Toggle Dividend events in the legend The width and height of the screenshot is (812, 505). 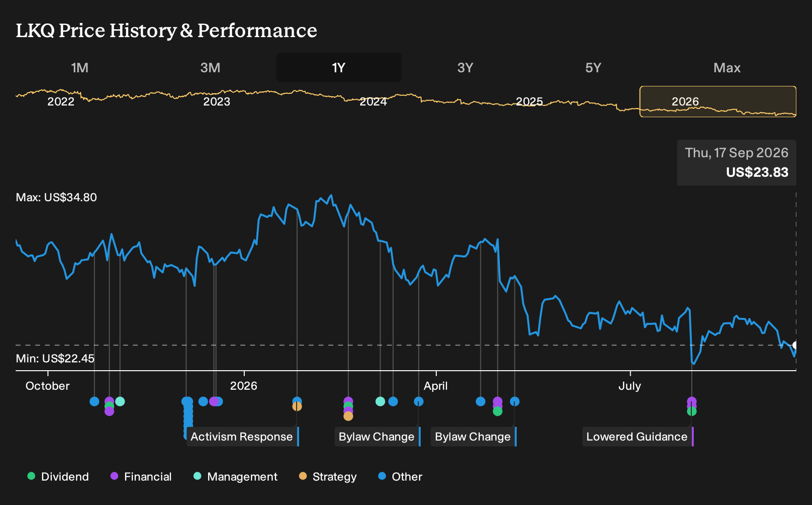[x=58, y=477]
